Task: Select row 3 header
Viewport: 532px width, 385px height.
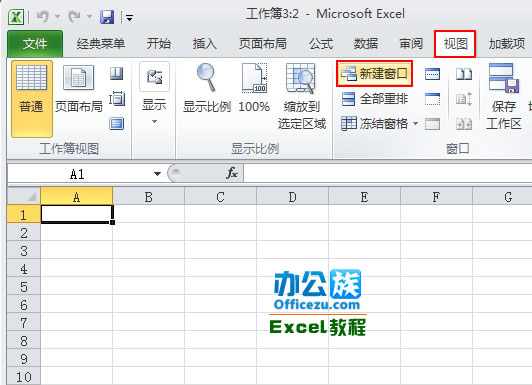Action: [x=24, y=250]
